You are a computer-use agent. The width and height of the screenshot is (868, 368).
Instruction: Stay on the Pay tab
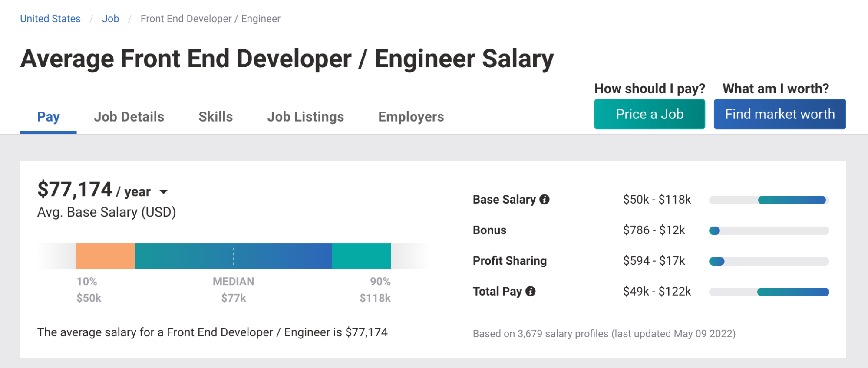click(x=48, y=116)
